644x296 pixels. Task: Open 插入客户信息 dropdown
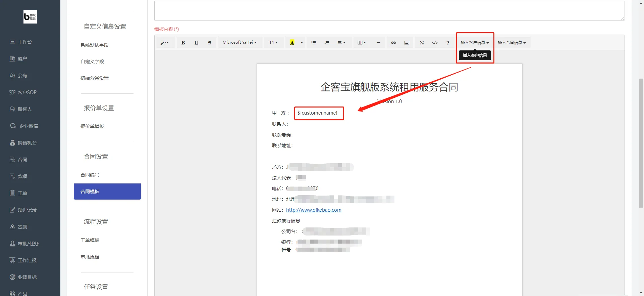475,43
